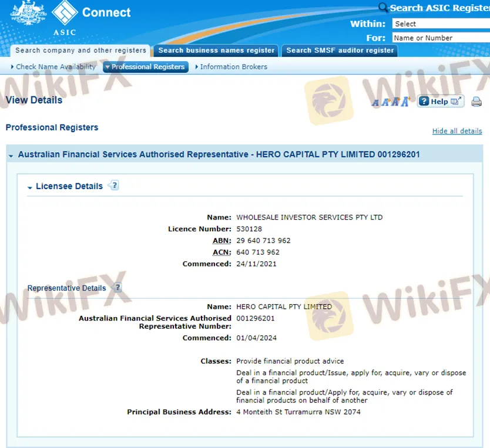Click the View Details heading
The width and height of the screenshot is (490, 448).
(34, 100)
